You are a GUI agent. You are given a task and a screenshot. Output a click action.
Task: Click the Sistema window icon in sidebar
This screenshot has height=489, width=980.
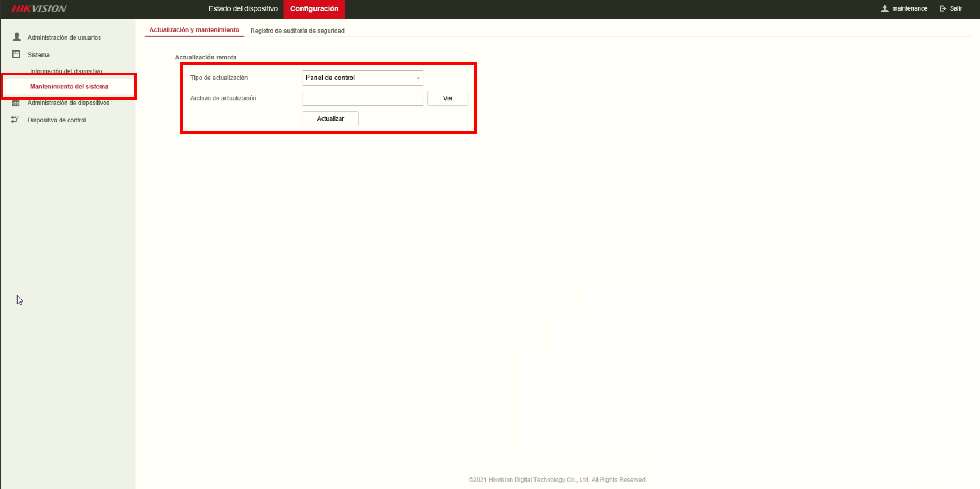point(16,54)
